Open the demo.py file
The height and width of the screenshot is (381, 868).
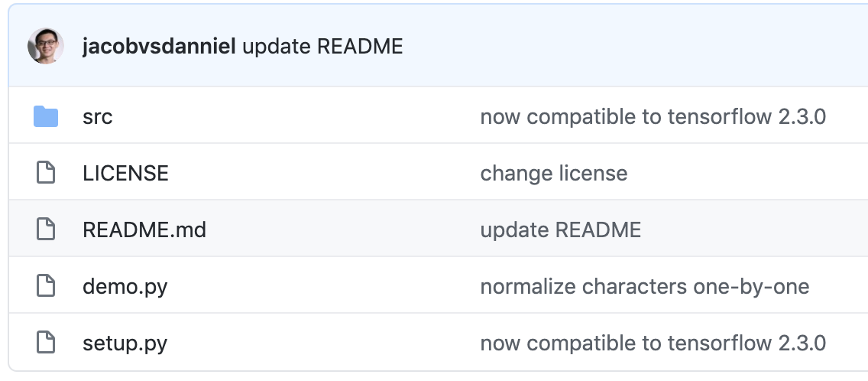[125, 286]
